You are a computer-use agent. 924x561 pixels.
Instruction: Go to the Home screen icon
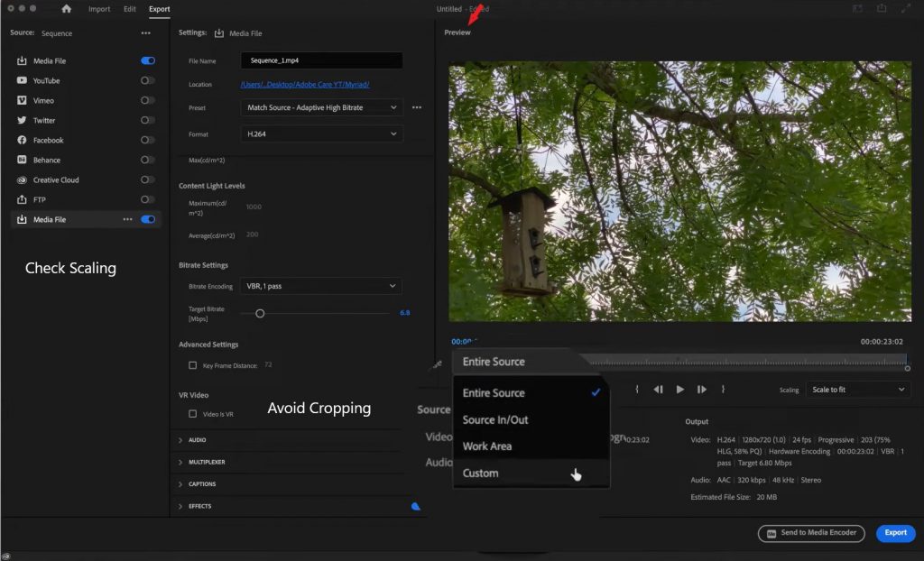(66, 9)
